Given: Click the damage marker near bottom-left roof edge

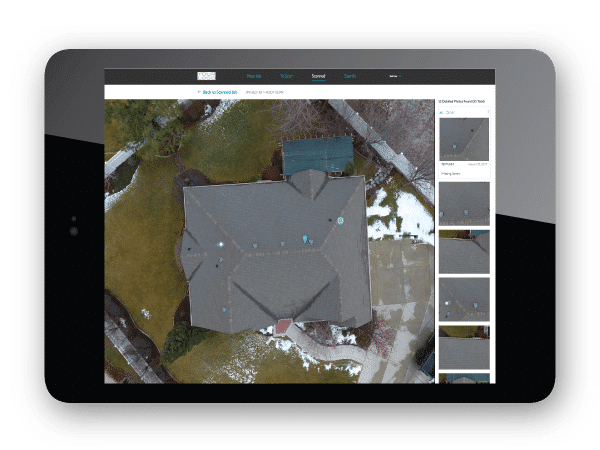Looking at the screenshot, I should point(224,307).
